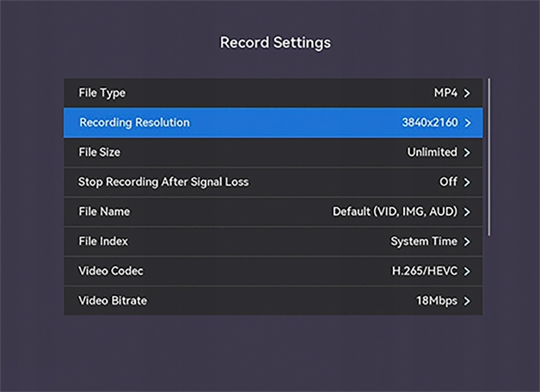Image resolution: width=540 pixels, height=392 pixels.
Task: Open the File Index setting
Action: 104,241
